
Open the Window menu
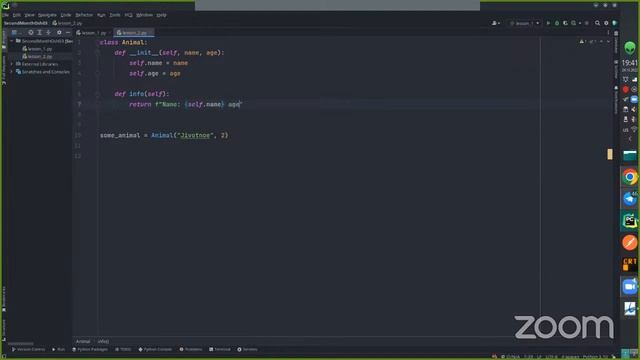click(x=144, y=15)
